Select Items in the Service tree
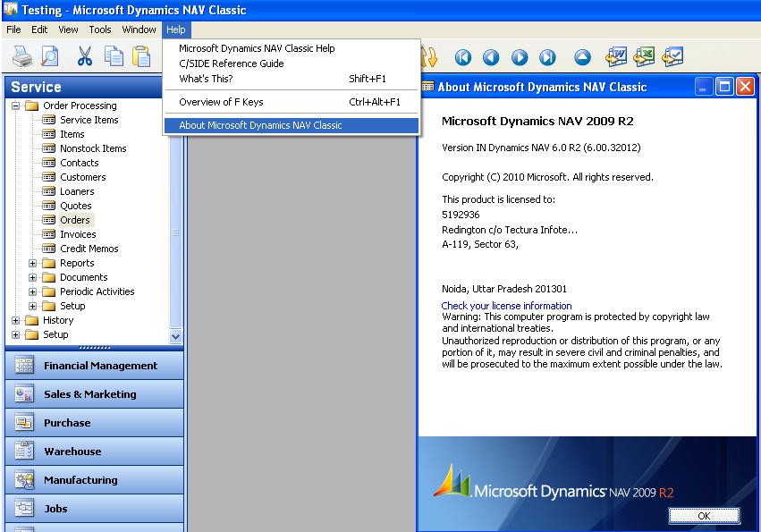 (x=72, y=134)
